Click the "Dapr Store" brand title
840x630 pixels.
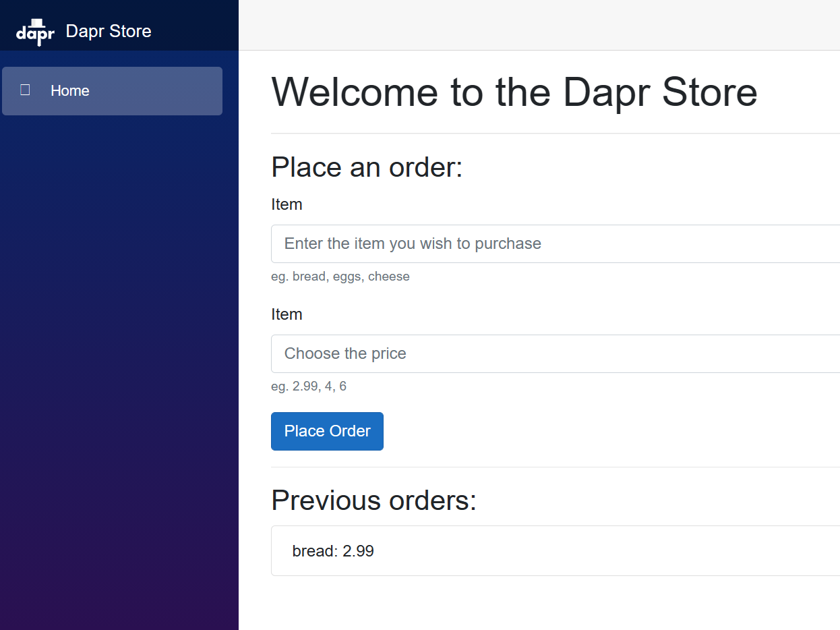[109, 31]
